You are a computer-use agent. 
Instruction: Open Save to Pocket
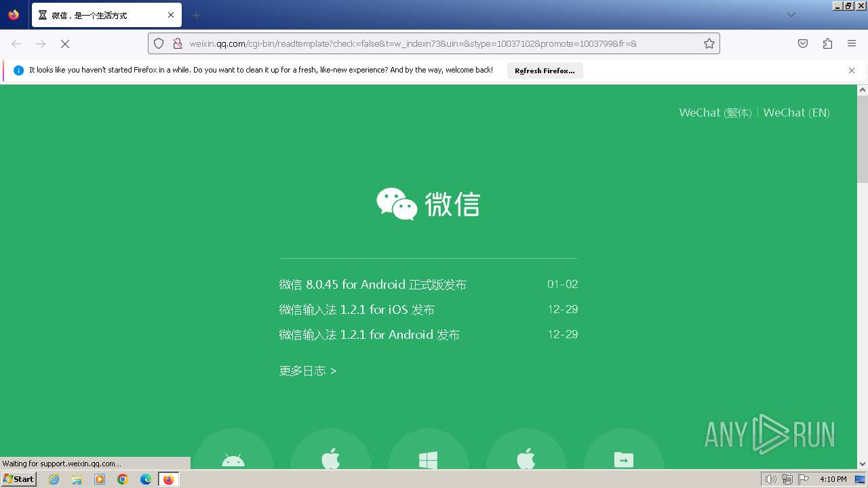(x=803, y=43)
